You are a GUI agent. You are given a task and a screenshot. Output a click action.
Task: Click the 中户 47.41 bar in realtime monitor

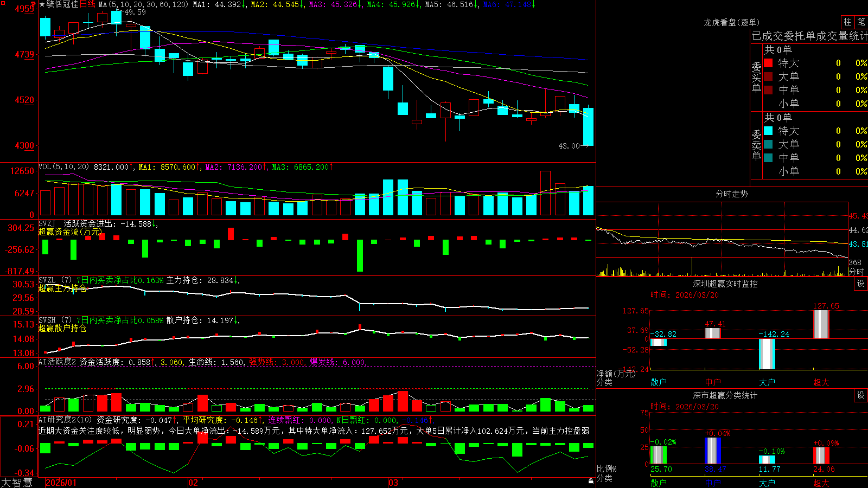pos(713,333)
